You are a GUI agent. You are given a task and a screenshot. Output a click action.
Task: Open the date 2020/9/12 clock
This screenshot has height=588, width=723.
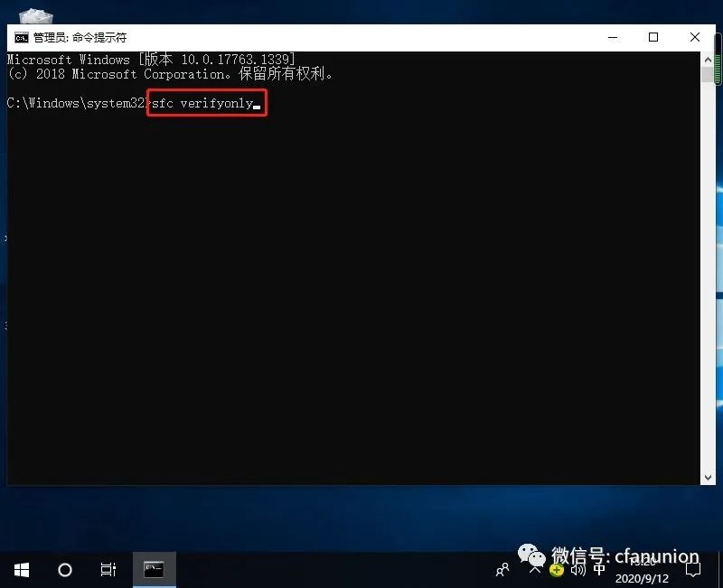[x=642, y=578]
